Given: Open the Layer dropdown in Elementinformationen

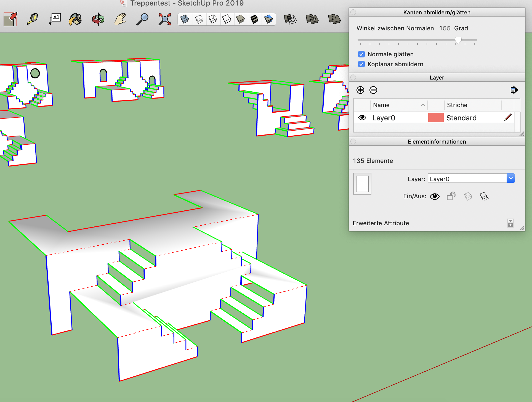Looking at the screenshot, I should (510, 178).
